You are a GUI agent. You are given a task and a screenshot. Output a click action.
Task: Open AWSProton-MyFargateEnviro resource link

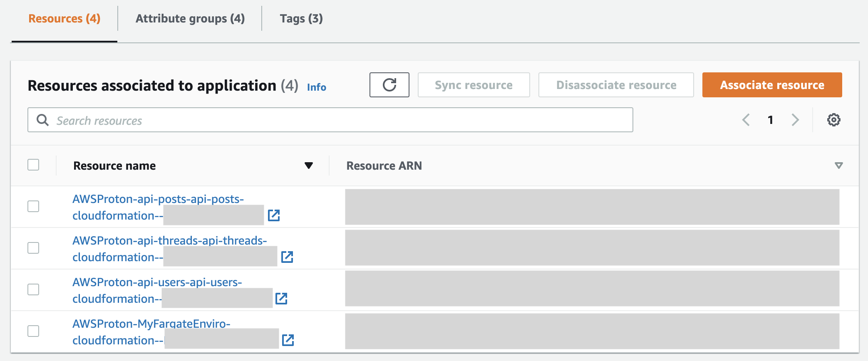point(151,332)
